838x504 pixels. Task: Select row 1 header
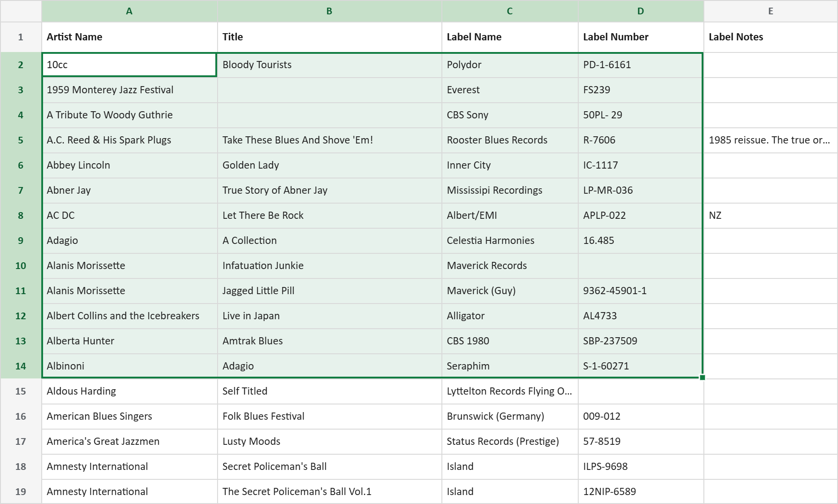pyautogui.click(x=21, y=37)
